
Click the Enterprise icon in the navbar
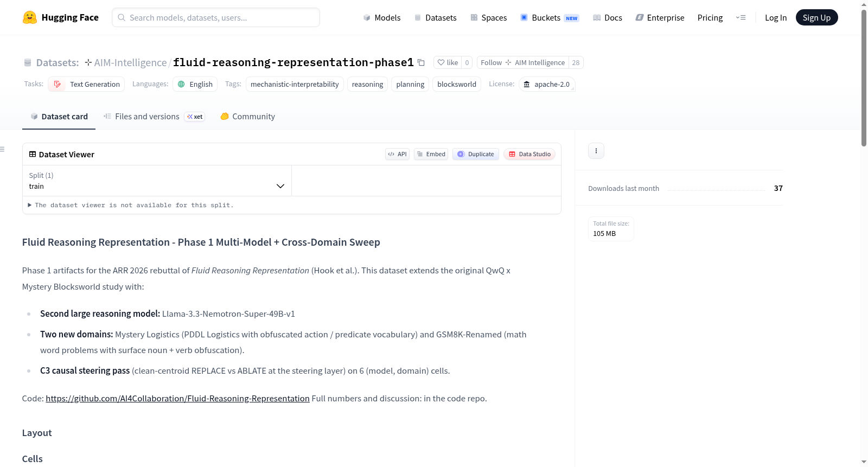point(640,17)
